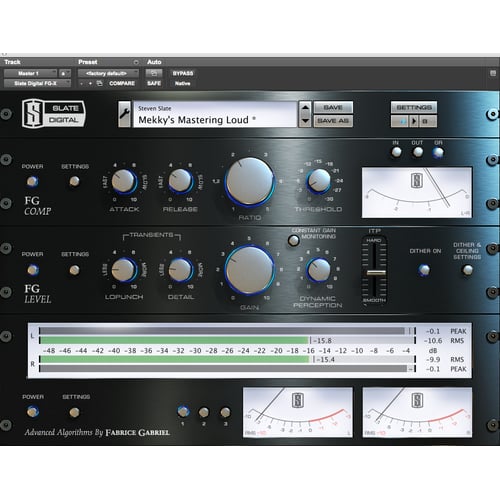Screen dimensions: 500x500
Task: Select previous preset with minus button
Action: pyautogui.click(x=82, y=83)
